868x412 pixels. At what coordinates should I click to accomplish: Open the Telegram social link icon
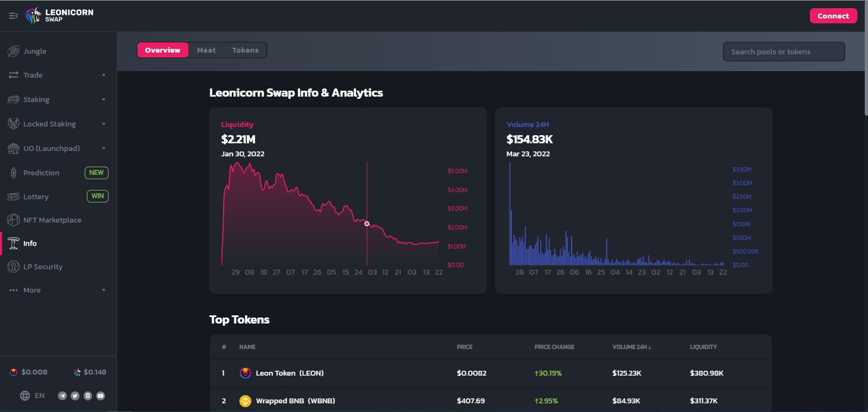[62, 396]
